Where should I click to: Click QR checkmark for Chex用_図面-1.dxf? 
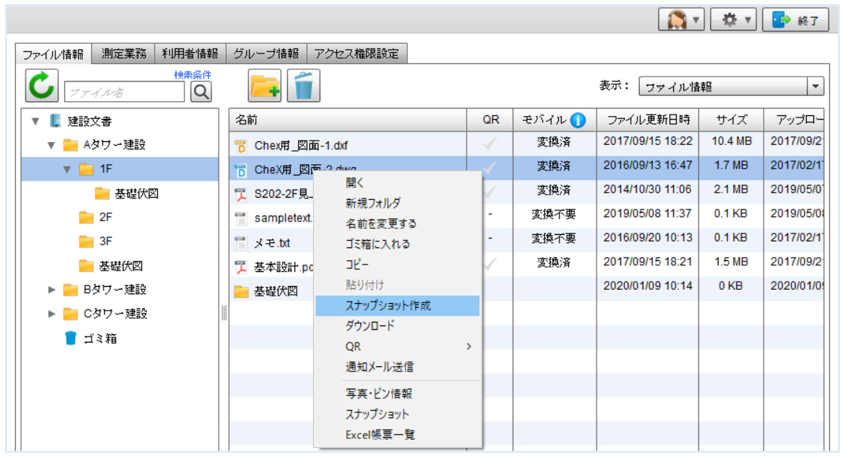490,144
